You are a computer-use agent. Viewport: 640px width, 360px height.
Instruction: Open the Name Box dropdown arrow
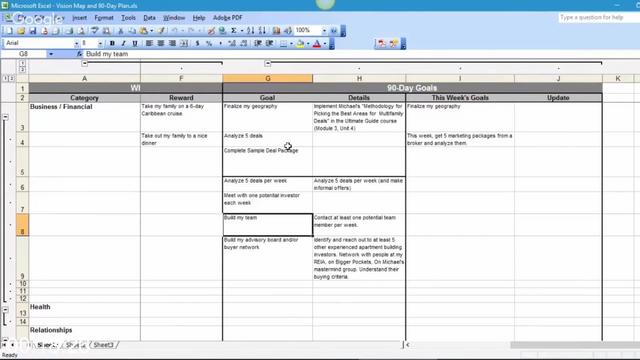click(51, 54)
